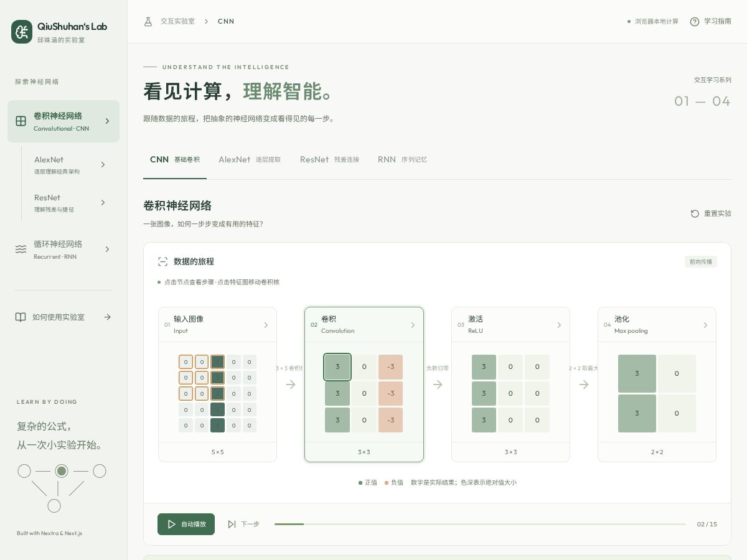Expand the AlexNet sidebar chevron

tap(103, 165)
